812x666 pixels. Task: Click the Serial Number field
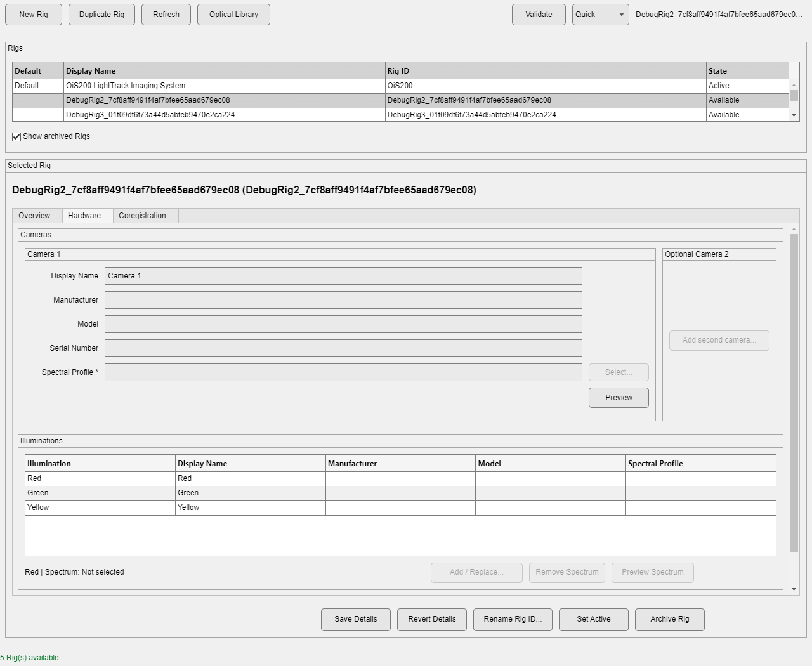[343, 348]
